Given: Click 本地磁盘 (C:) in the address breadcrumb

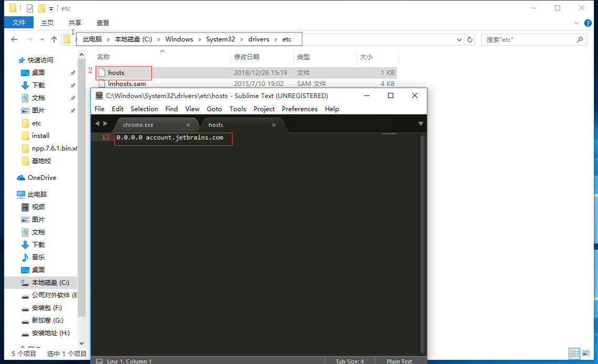Looking at the screenshot, I should (x=133, y=39).
